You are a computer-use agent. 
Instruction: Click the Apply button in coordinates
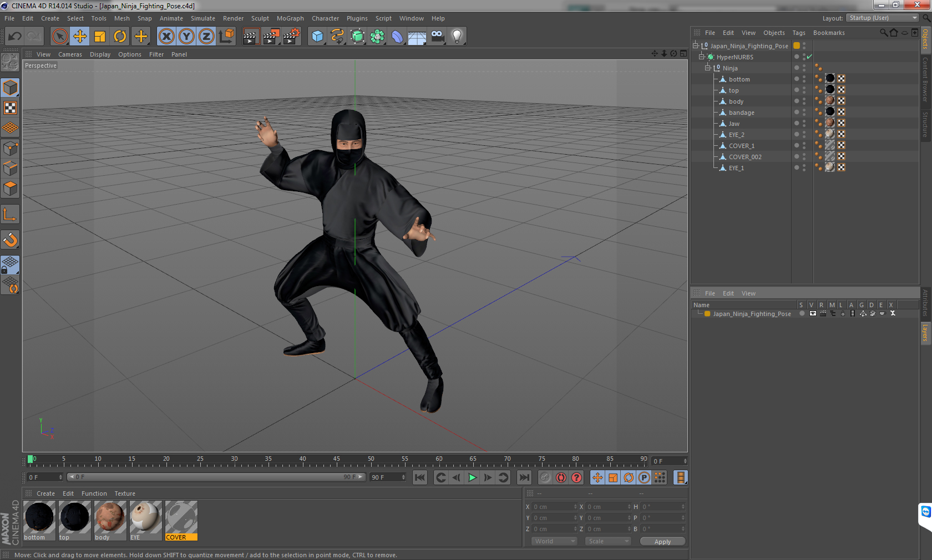click(662, 542)
